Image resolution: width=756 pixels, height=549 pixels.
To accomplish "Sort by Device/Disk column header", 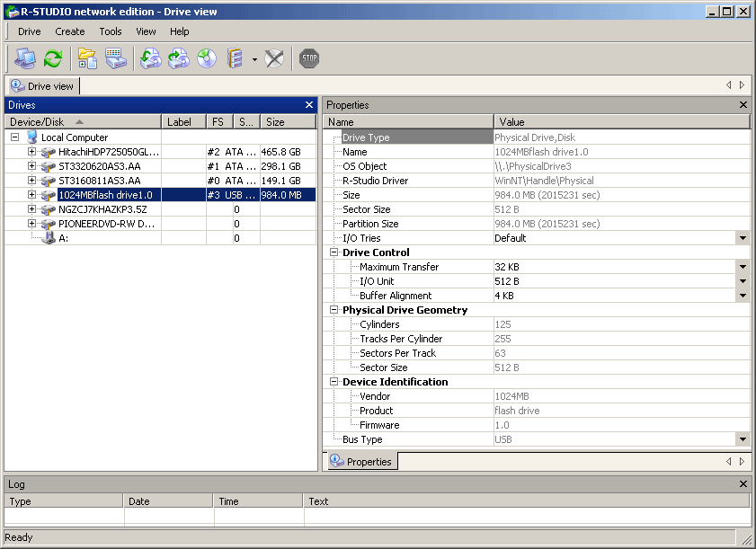I will coord(83,122).
